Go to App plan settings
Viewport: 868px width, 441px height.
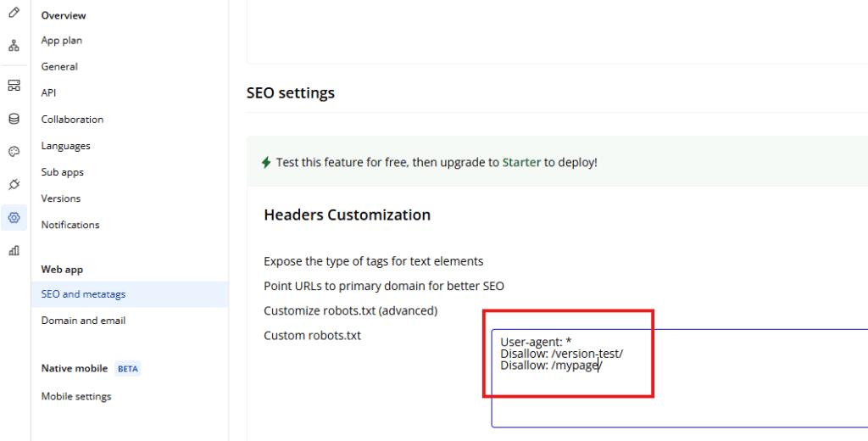click(x=61, y=41)
